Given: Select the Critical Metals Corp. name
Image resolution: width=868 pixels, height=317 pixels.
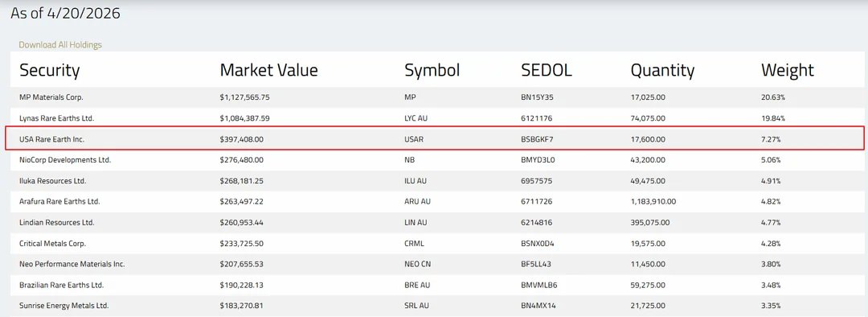Looking at the screenshot, I should (52, 243).
